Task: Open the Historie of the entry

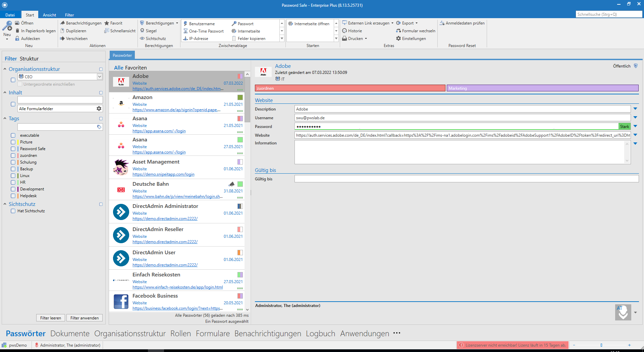Action: [x=352, y=31]
